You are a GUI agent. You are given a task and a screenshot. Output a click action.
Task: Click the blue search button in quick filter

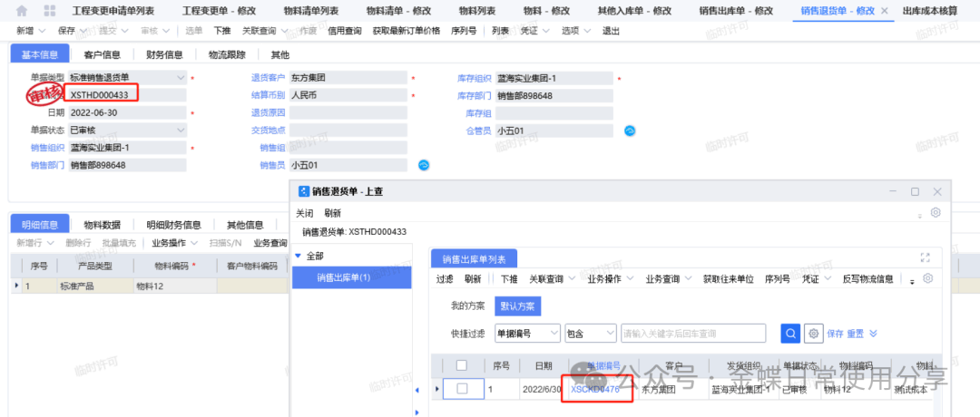pyautogui.click(x=791, y=333)
